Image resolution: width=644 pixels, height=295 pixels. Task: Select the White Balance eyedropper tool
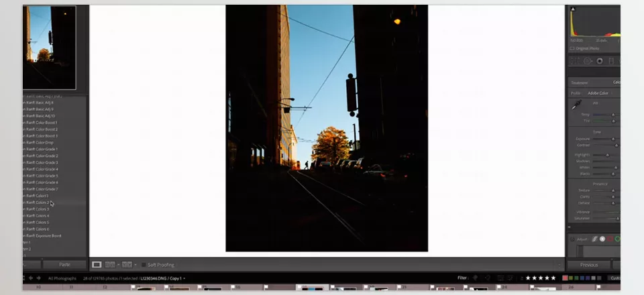[576, 105]
